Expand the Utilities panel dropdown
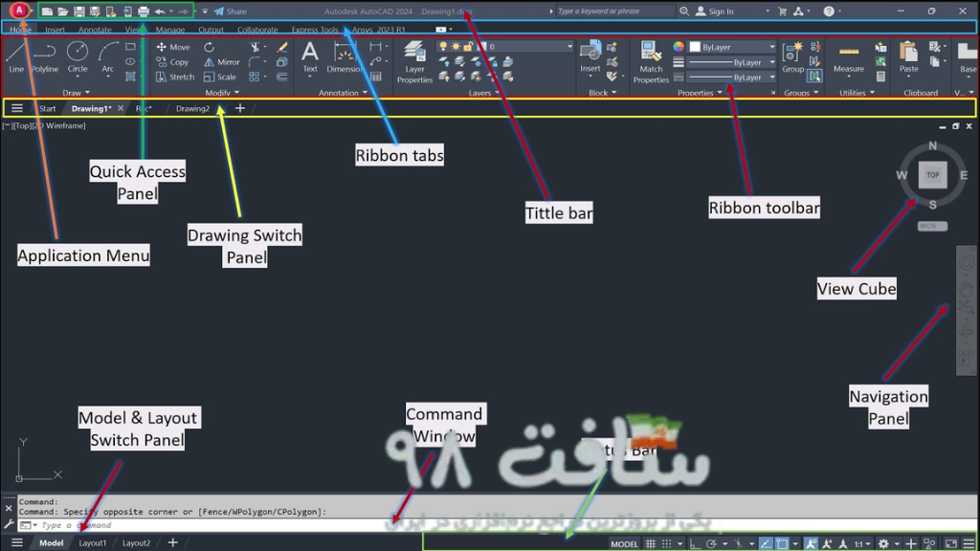This screenshot has height=551, width=980. (857, 93)
